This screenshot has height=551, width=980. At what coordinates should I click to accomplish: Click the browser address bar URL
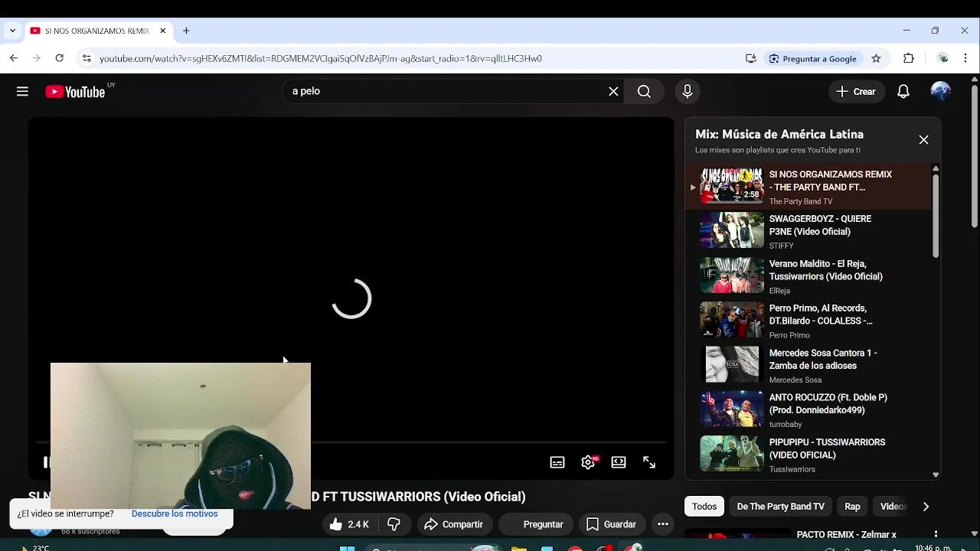point(320,58)
